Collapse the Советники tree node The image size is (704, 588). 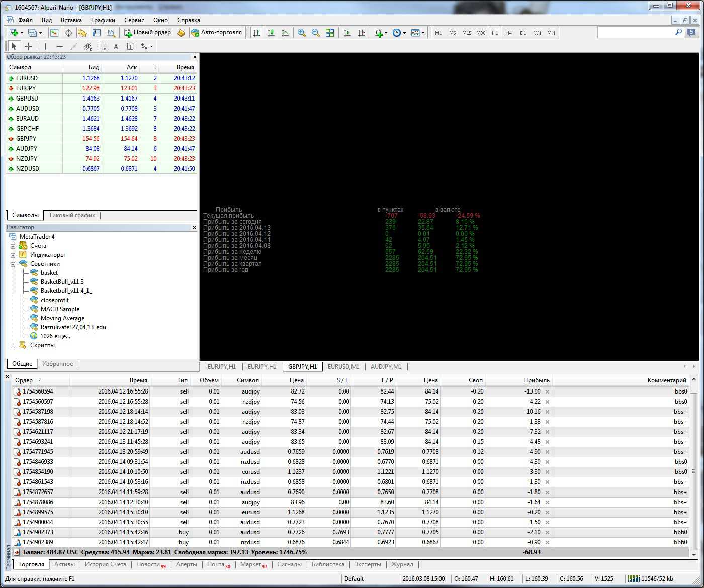(13, 264)
